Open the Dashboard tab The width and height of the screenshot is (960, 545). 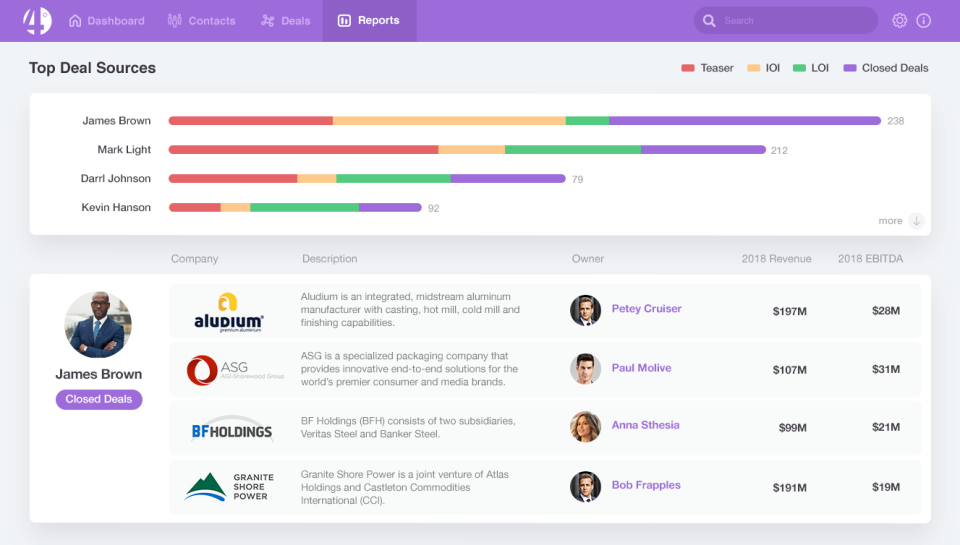click(x=107, y=21)
